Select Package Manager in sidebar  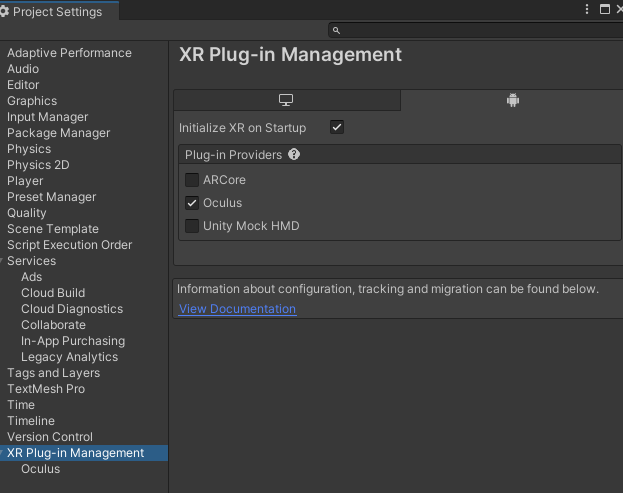[x=58, y=133]
